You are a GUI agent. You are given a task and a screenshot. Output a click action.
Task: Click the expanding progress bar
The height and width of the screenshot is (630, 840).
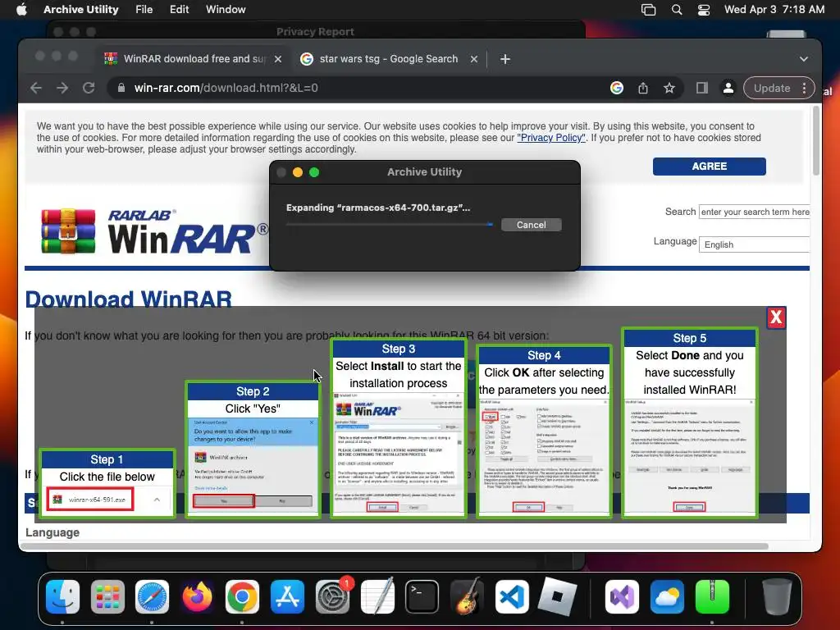[390, 225]
